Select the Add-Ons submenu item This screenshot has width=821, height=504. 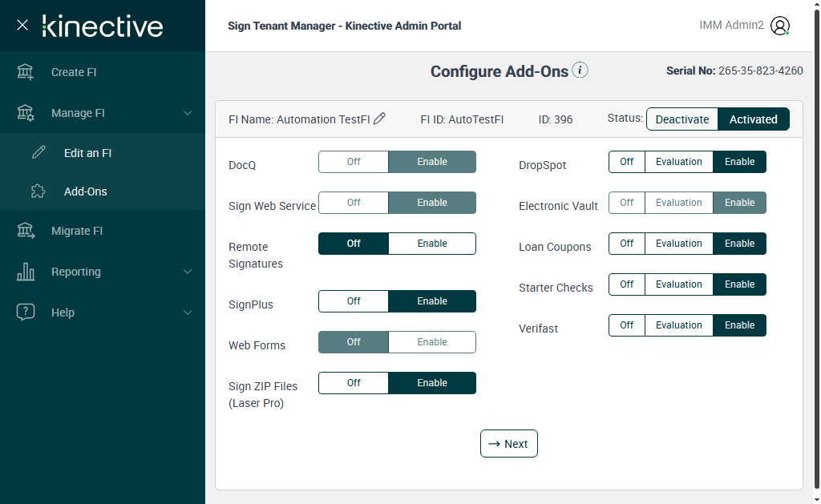(103, 192)
